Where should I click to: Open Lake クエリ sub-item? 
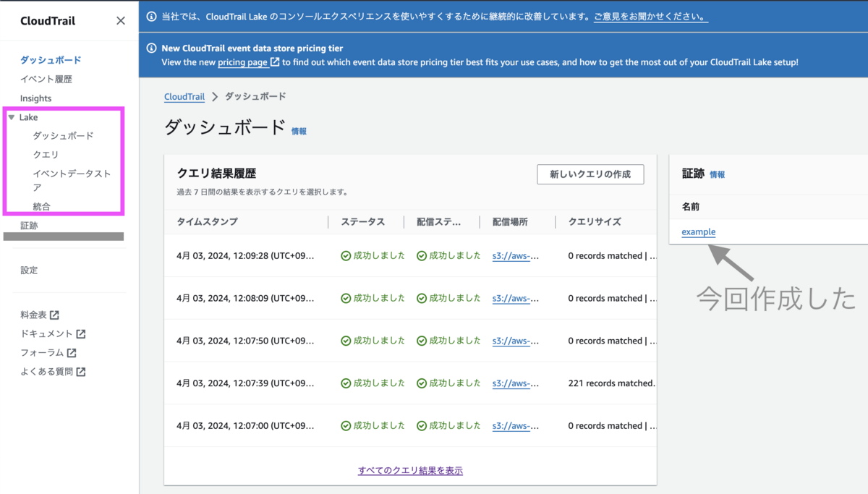click(46, 154)
